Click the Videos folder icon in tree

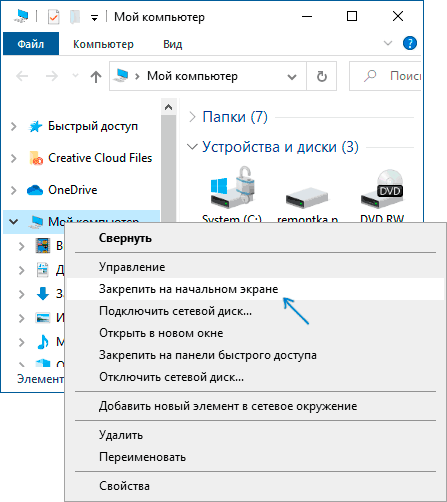point(43,246)
